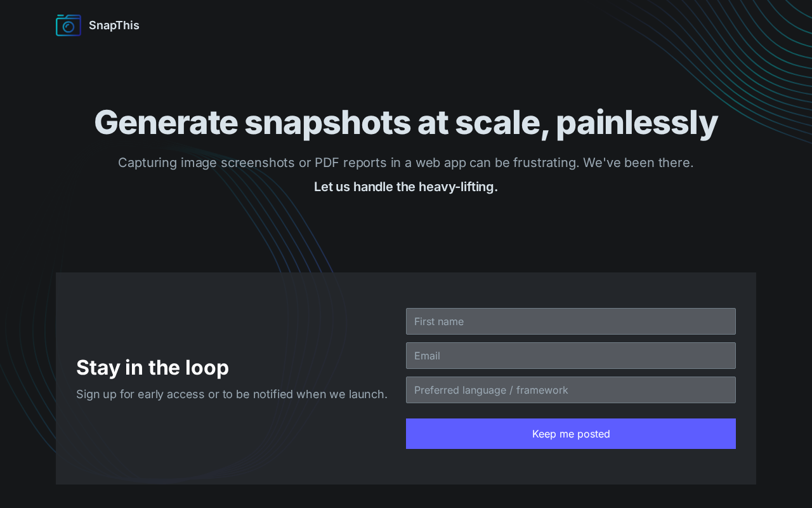Click the word Generate in the headline
The height and width of the screenshot is (508, 812).
click(166, 123)
